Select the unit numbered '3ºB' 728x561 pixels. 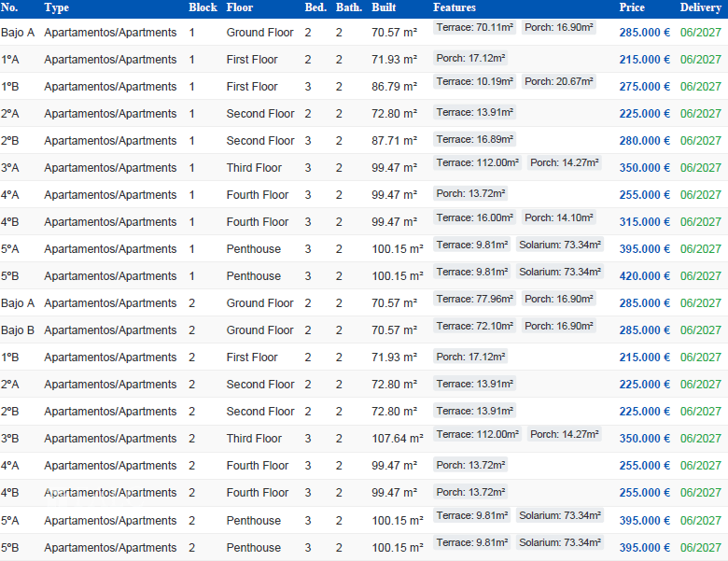[10, 439]
